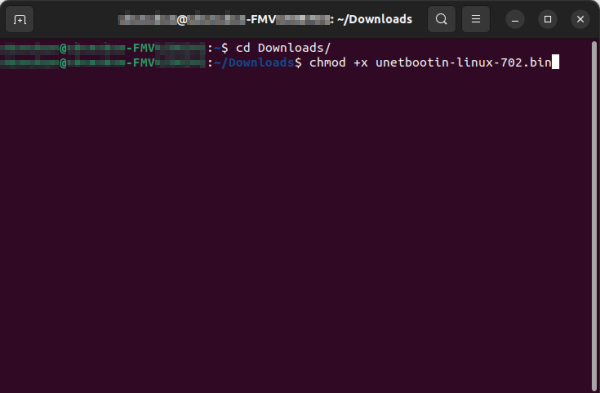Viewport: 600px width, 393px height.
Task: Click the '~/Downloads' path in prompt
Action: tap(254, 62)
